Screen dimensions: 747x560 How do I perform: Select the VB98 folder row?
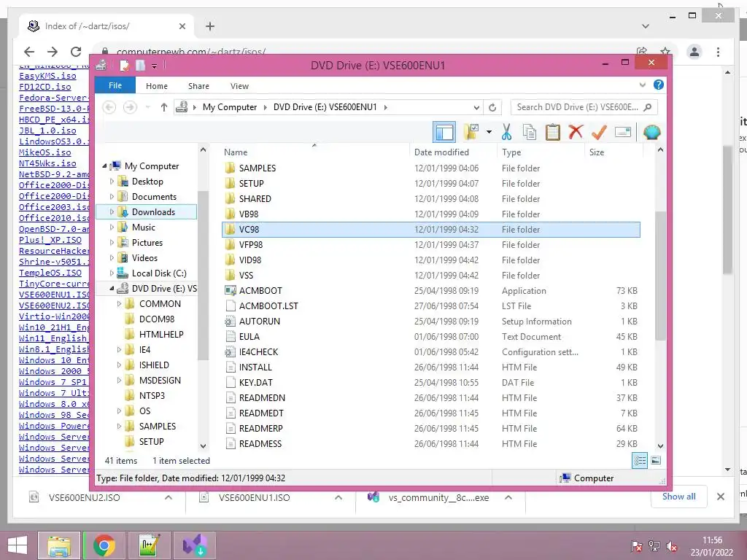pyautogui.click(x=431, y=214)
